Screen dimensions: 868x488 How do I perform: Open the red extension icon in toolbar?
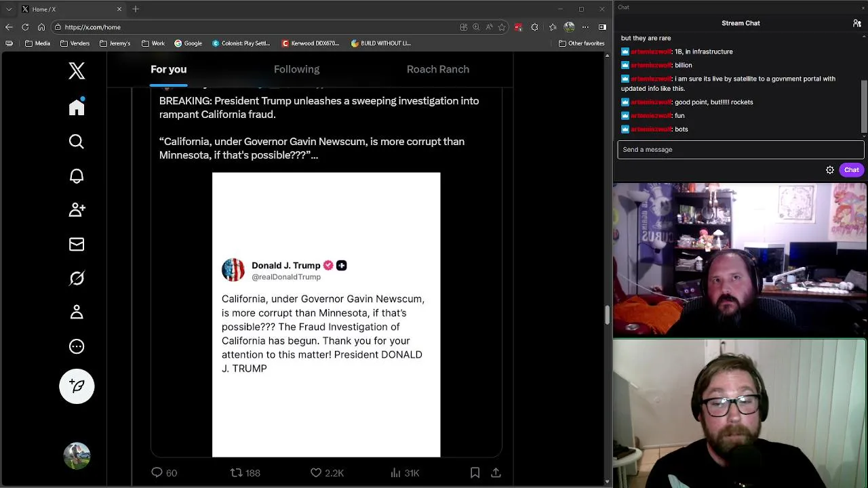tap(518, 27)
